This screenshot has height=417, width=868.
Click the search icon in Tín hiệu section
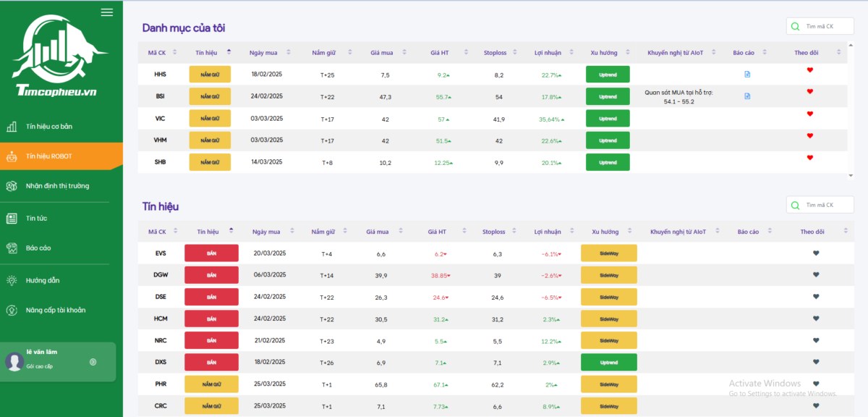point(796,205)
